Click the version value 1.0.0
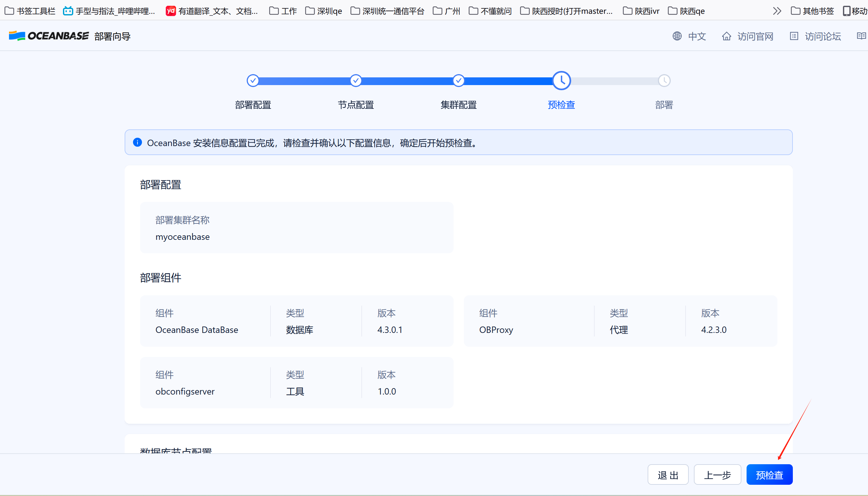868x496 pixels. click(x=386, y=391)
